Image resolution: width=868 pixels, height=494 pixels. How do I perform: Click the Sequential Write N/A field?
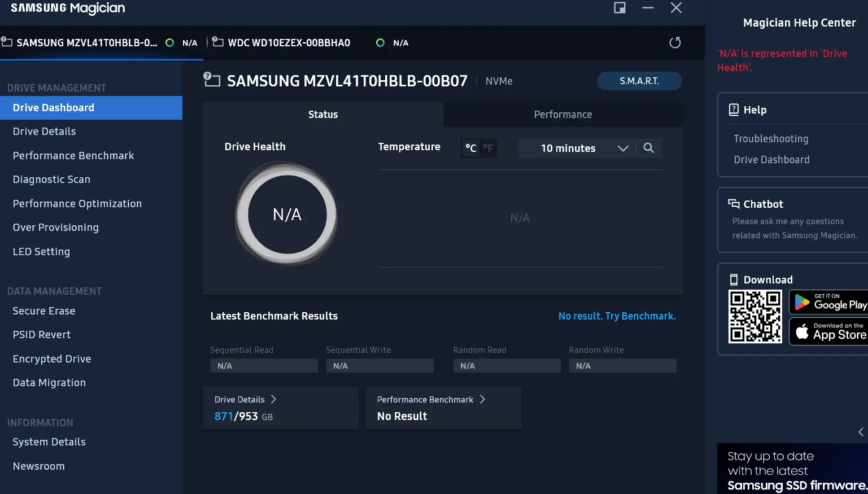pyautogui.click(x=380, y=366)
